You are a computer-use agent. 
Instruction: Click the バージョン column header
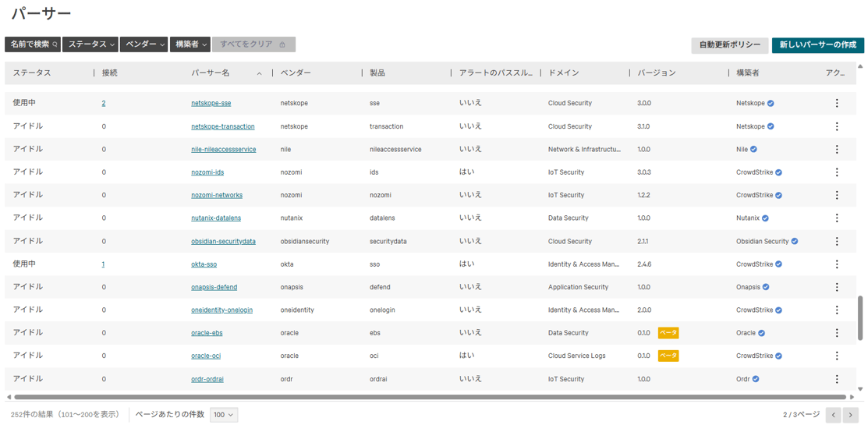coord(657,73)
